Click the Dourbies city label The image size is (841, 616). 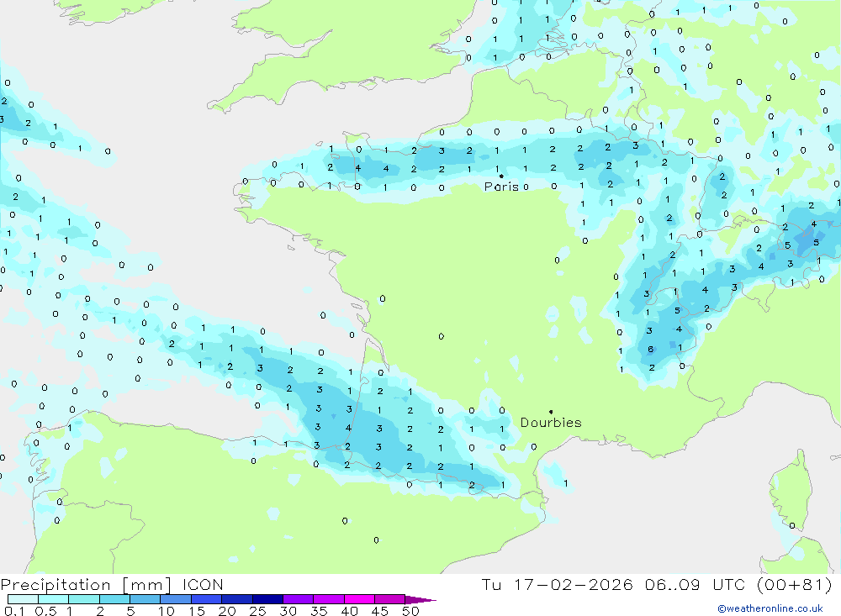[551, 423]
